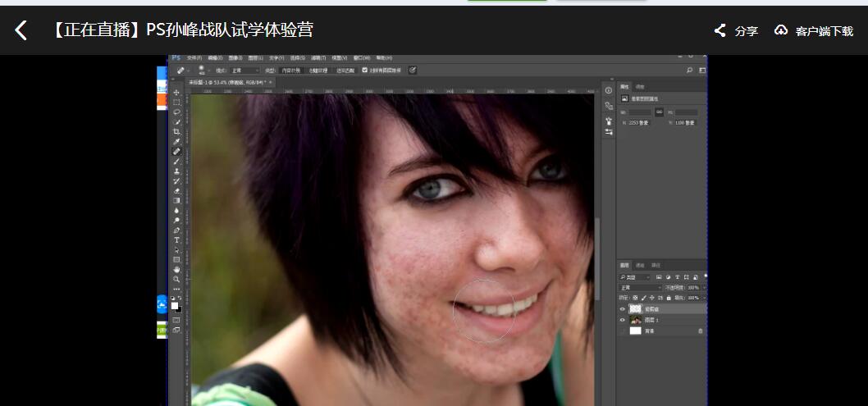Screen dimensions: 868x406
Task: Select the Rectangular Marquee tool
Action: click(x=176, y=103)
